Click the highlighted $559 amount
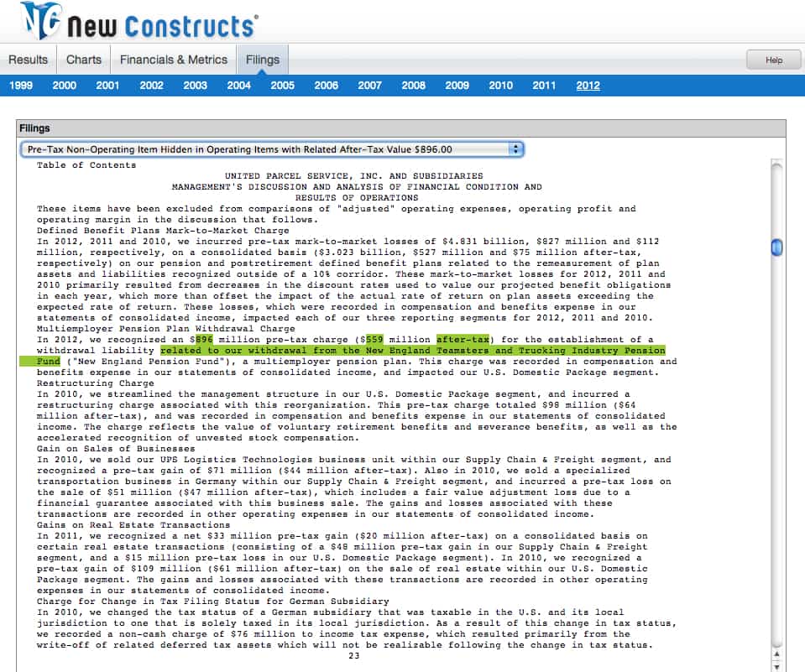 (374, 340)
